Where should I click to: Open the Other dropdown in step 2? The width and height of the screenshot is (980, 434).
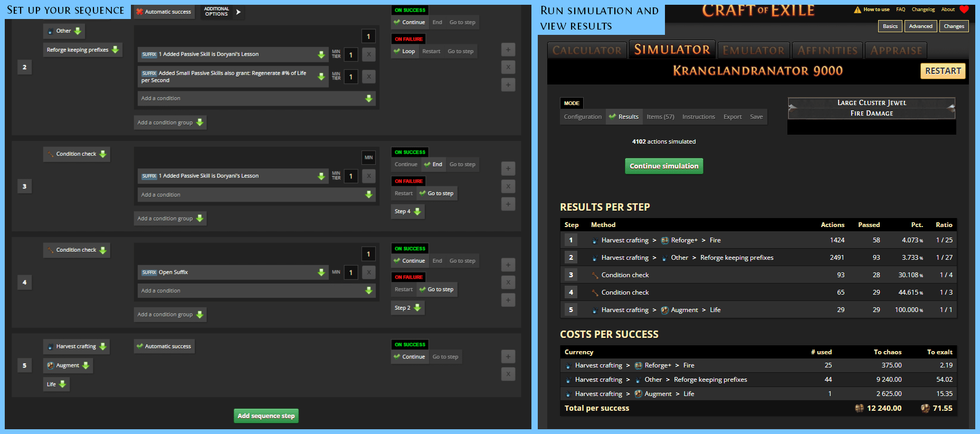64,31
